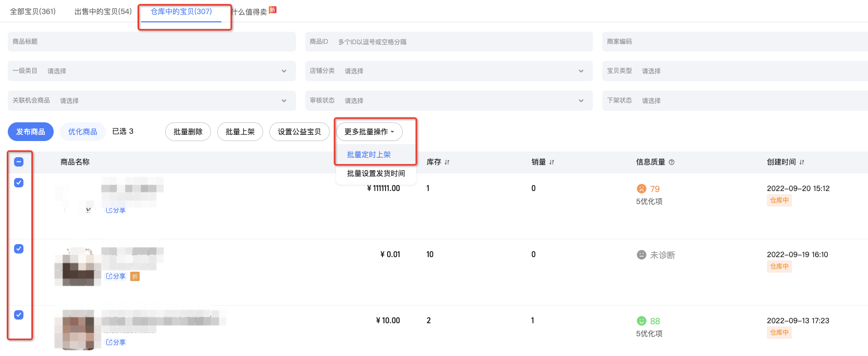Click into the 商品标题 search field

click(x=152, y=42)
